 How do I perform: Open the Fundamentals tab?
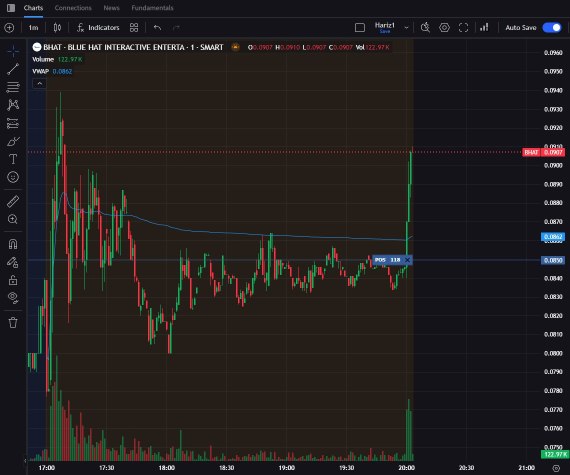[152, 8]
